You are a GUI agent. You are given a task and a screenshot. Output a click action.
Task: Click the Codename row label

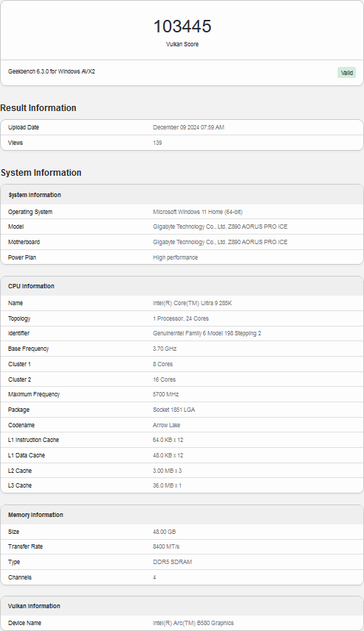tap(21, 425)
